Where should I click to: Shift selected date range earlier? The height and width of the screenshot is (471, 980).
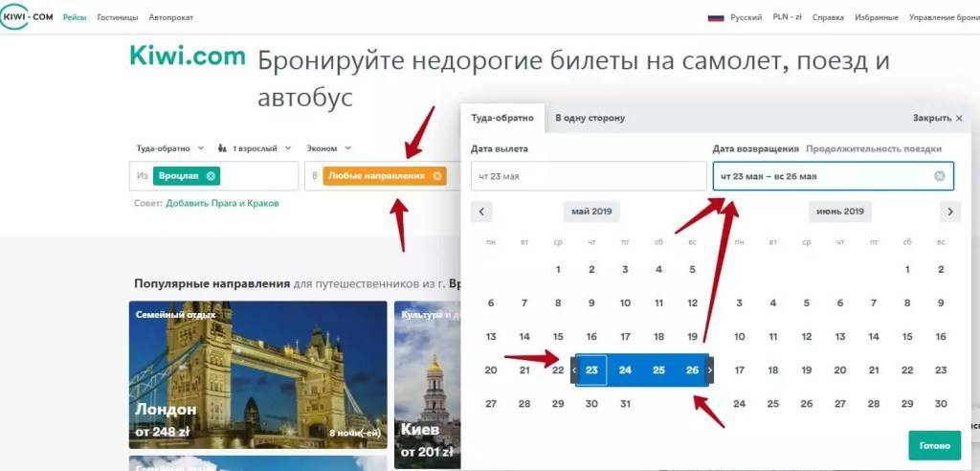click(x=574, y=370)
